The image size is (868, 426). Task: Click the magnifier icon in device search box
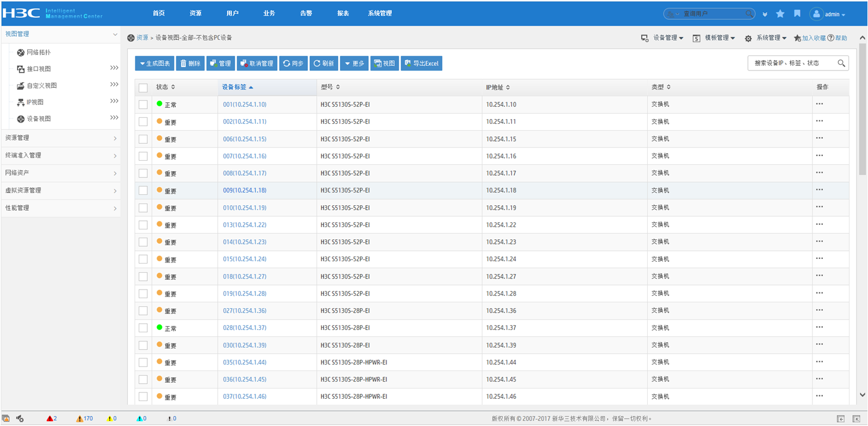coord(841,64)
